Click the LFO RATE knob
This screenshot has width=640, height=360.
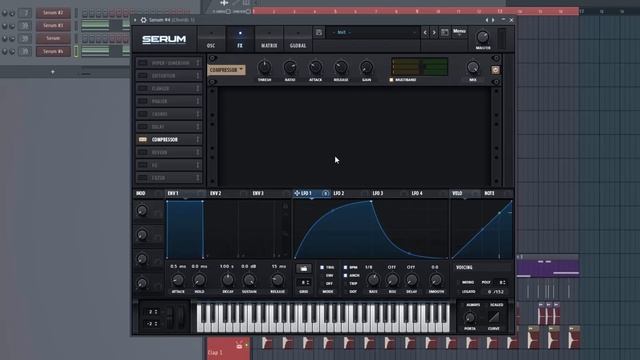click(373, 280)
